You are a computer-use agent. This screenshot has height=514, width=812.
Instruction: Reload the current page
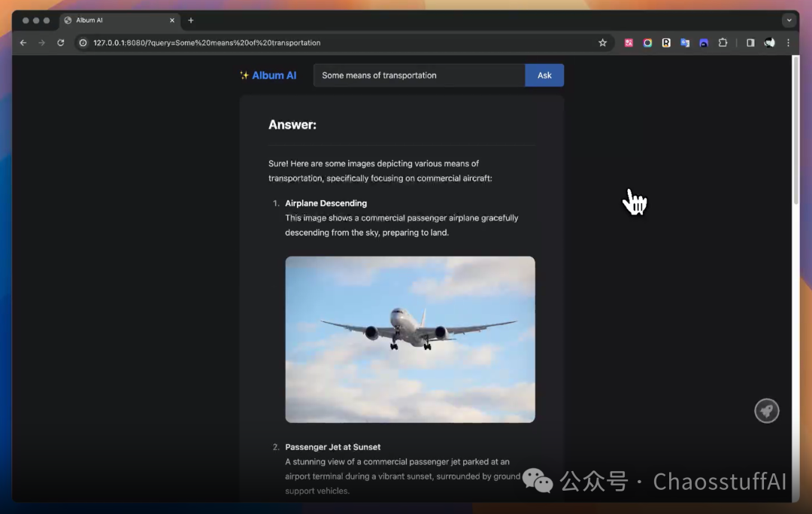(x=61, y=43)
